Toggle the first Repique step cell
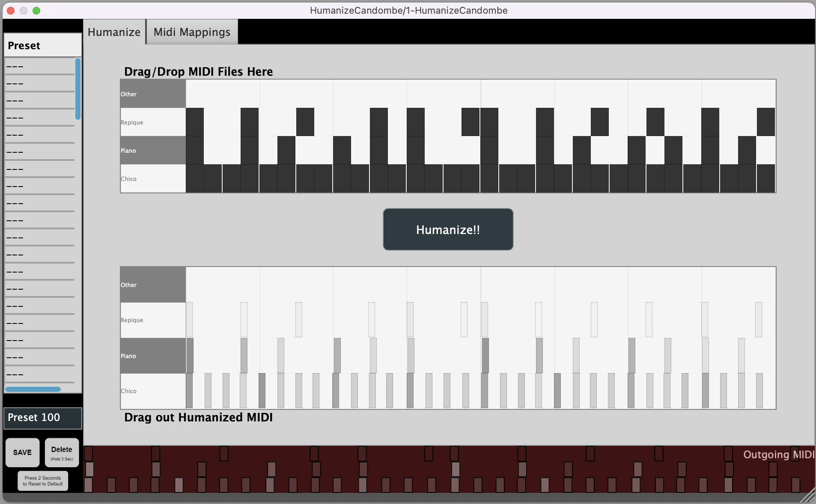The image size is (816, 504). (x=195, y=122)
